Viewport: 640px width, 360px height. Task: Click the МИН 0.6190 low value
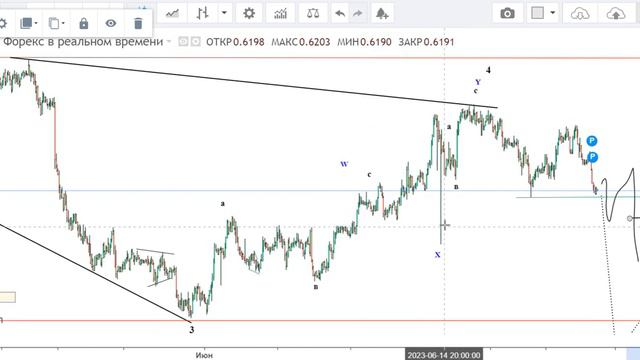coord(364,42)
